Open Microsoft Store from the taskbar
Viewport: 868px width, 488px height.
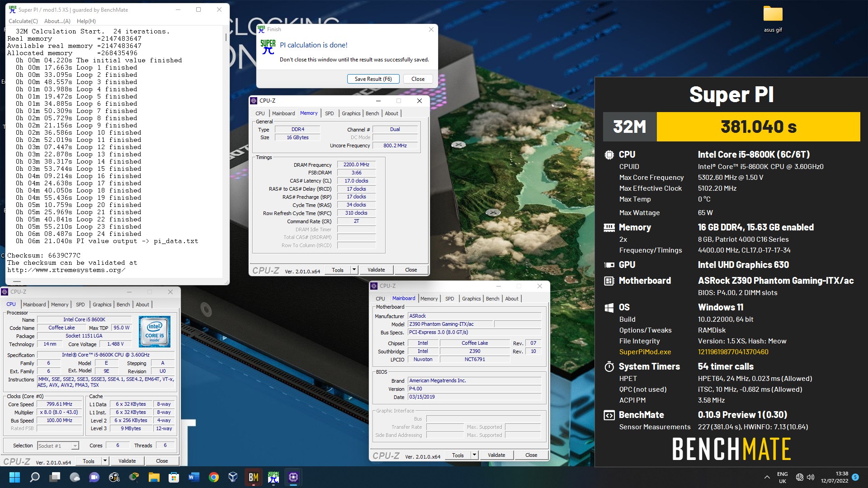click(x=174, y=477)
